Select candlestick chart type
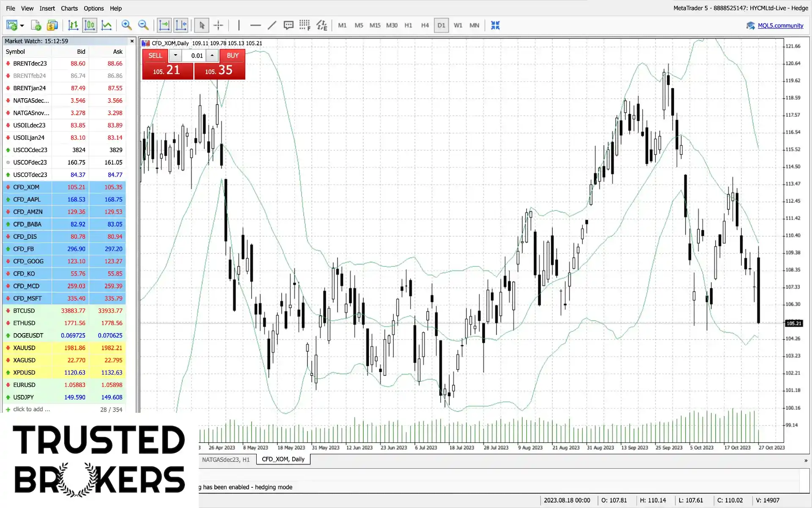Screen dimensions: 812x508 [x=90, y=25]
